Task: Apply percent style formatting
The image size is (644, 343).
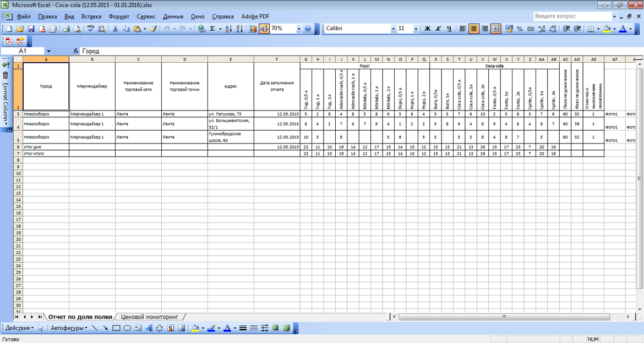Action: coord(519,29)
